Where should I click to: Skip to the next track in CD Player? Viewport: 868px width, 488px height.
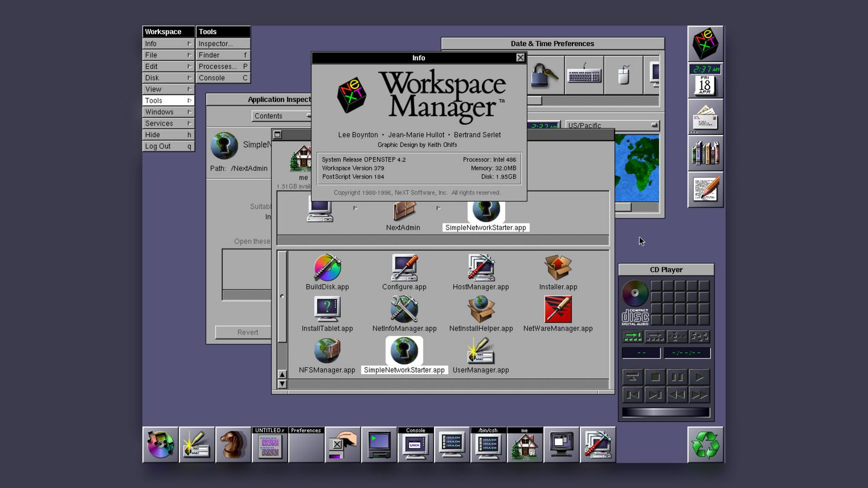(x=655, y=395)
